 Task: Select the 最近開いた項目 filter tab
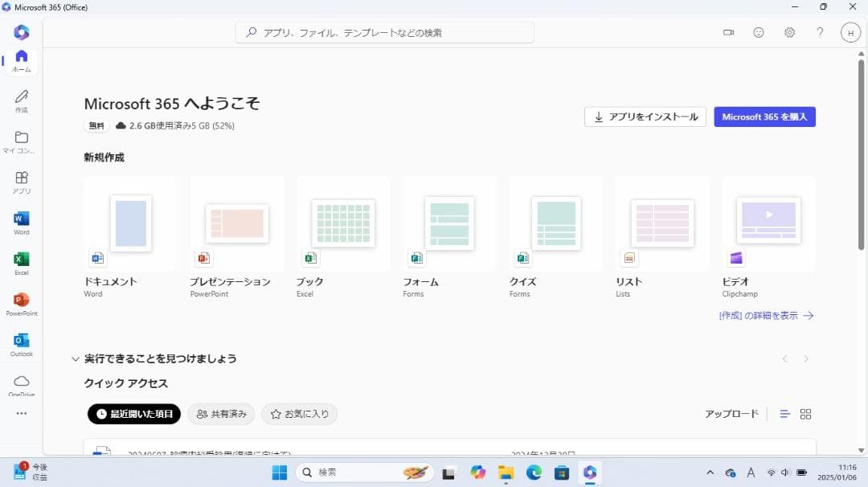click(x=134, y=414)
